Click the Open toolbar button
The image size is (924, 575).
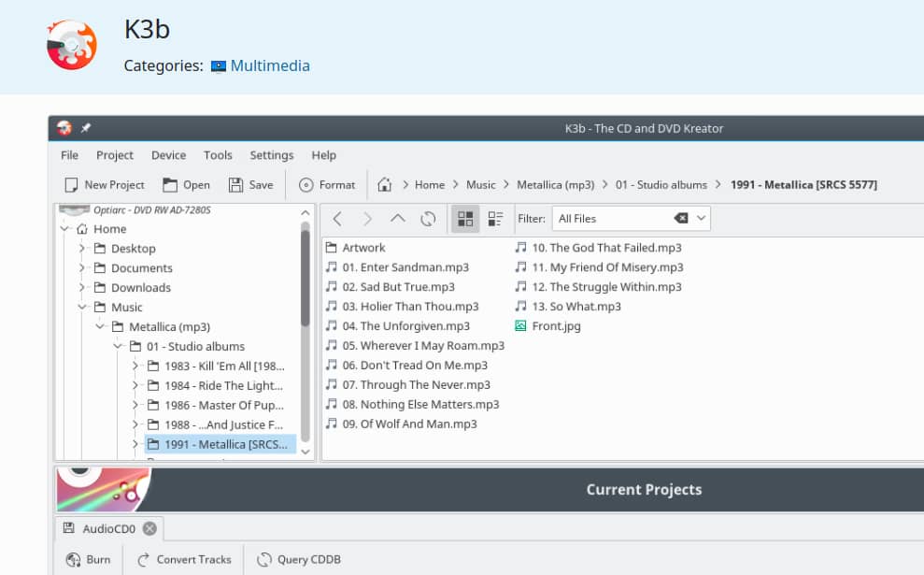(x=186, y=185)
